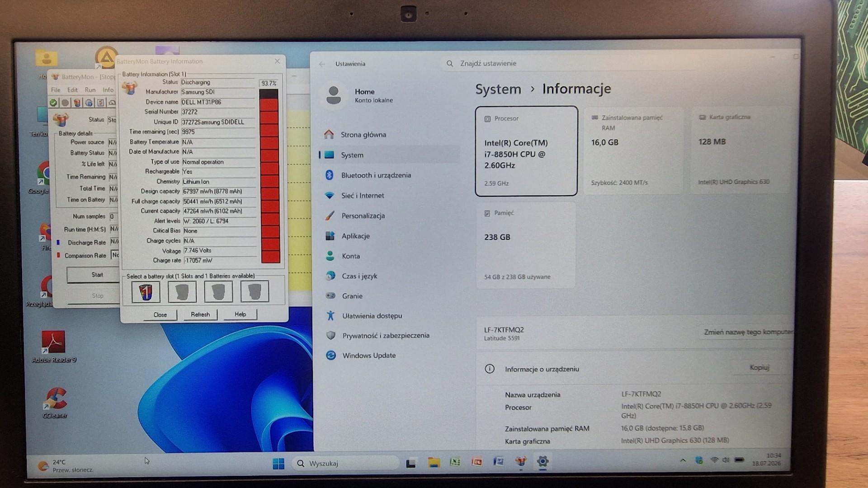The width and height of the screenshot is (868, 488).
Task: Open CCleaner desktop shortcut
Action: pos(55,402)
